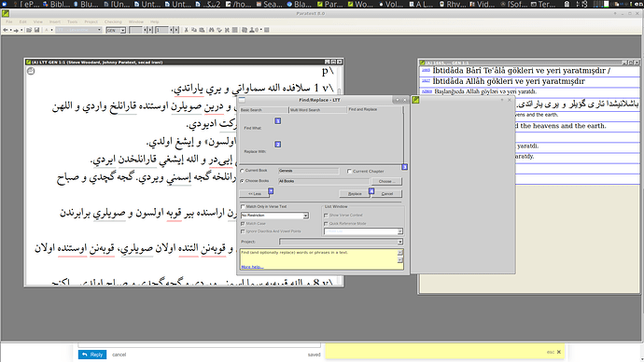Click the icon right of the binoculars
This screenshot has width=644, height=362.
pyautogui.click(x=219, y=30)
